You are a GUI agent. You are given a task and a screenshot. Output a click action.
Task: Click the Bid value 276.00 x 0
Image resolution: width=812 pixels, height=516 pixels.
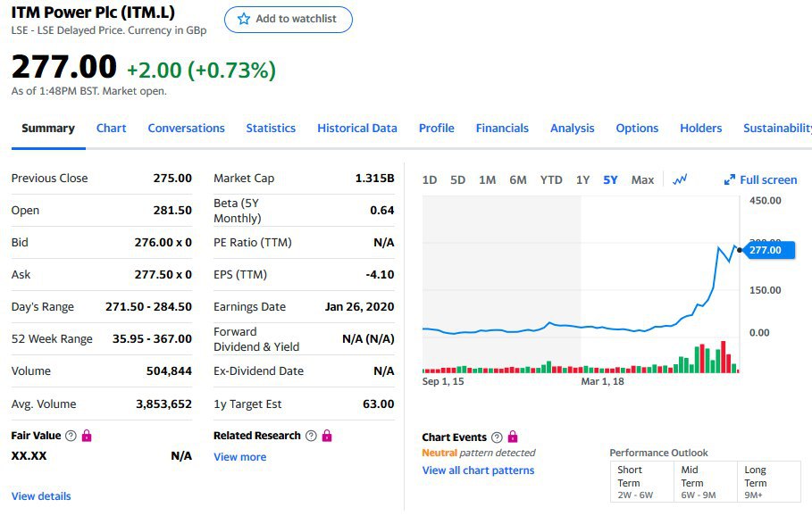pyautogui.click(x=163, y=242)
